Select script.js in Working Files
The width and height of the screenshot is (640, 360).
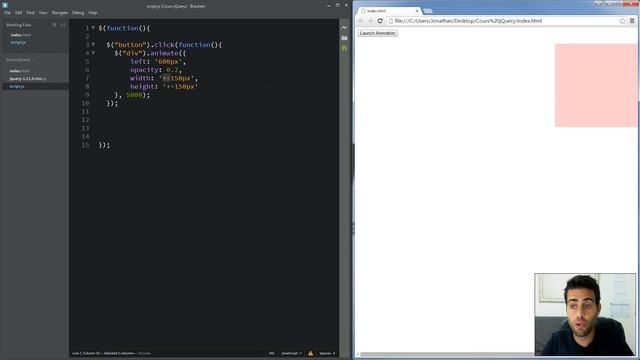click(x=18, y=42)
